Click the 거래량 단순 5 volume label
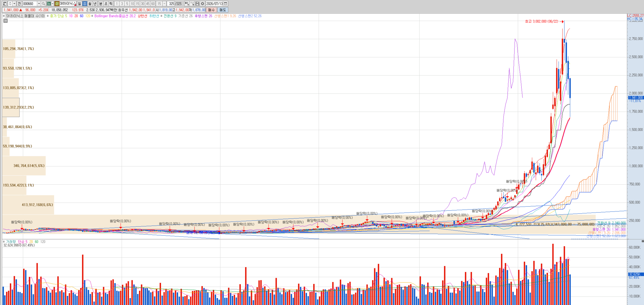This screenshot has width=644, height=305. click(17, 242)
